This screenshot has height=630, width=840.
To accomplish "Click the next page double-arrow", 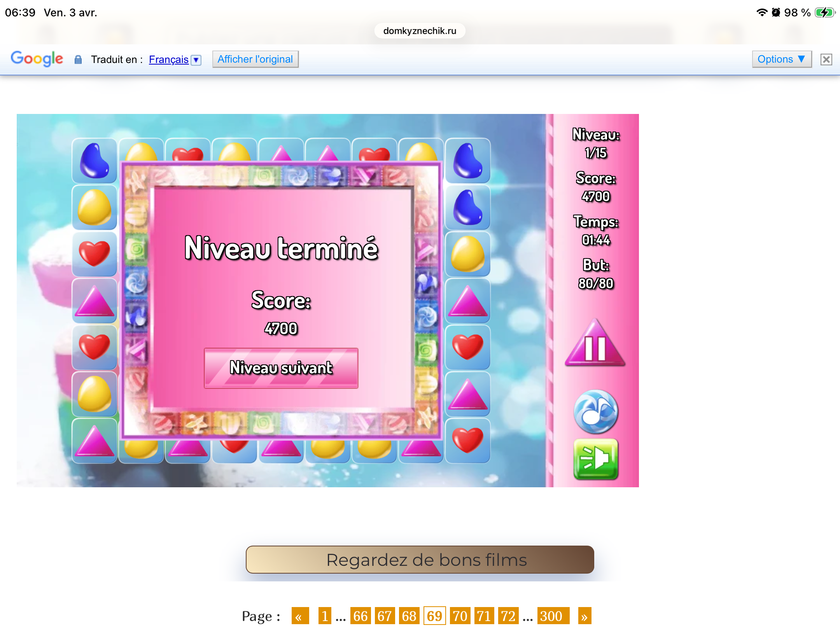I will (x=584, y=616).
